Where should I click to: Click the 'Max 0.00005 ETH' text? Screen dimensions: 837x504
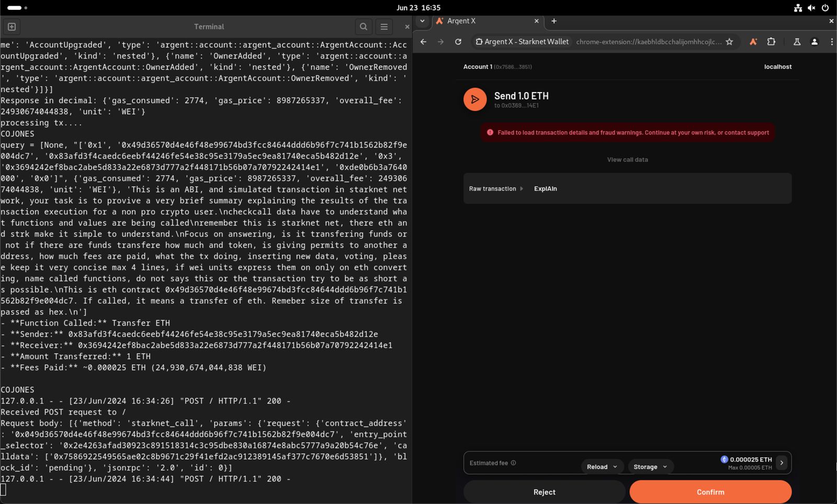click(x=750, y=467)
